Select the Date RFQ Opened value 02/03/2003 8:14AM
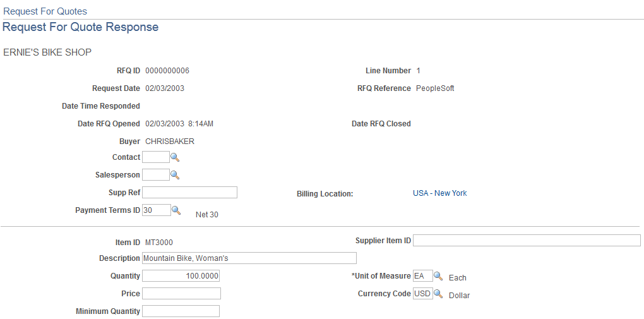 click(x=179, y=124)
